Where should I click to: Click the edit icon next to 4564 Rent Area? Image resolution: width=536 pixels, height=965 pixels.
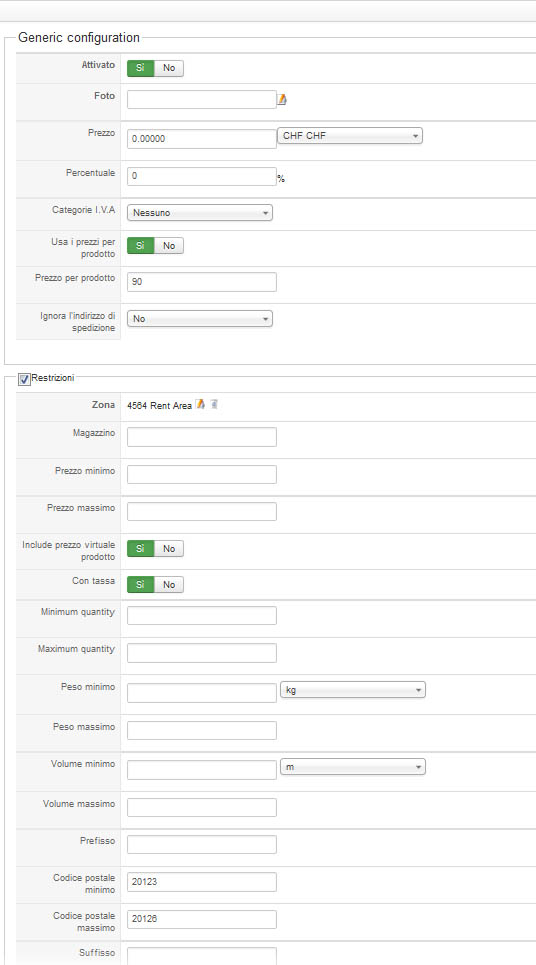coord(200,404)
